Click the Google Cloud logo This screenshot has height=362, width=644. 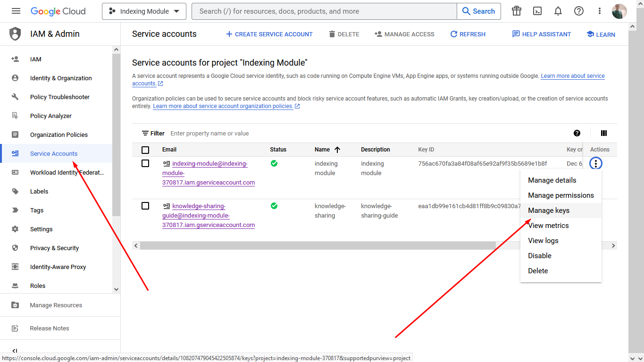click(58, 11)
